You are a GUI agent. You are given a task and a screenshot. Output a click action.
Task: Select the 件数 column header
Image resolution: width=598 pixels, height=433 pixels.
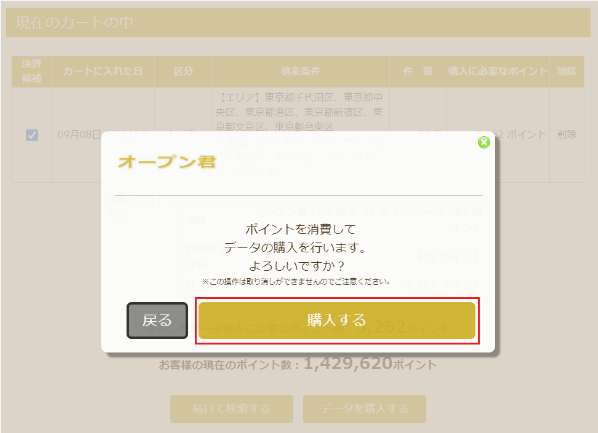418,71
